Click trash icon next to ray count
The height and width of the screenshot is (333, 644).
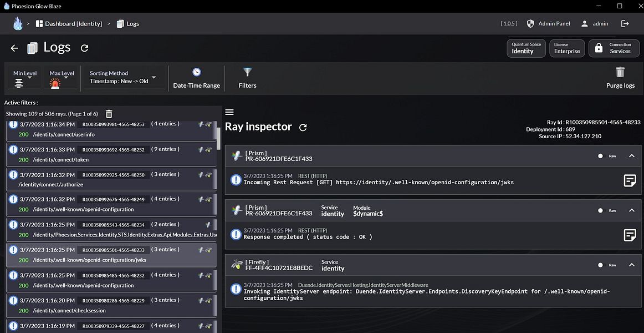(x=109, y=114)
